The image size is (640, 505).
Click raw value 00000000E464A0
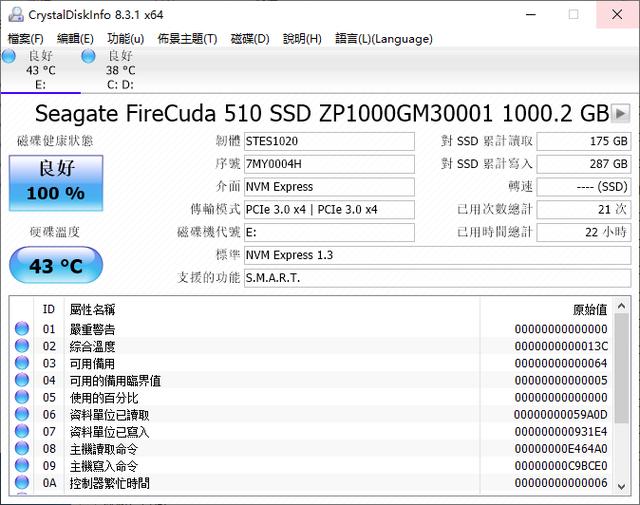point(561,449)
